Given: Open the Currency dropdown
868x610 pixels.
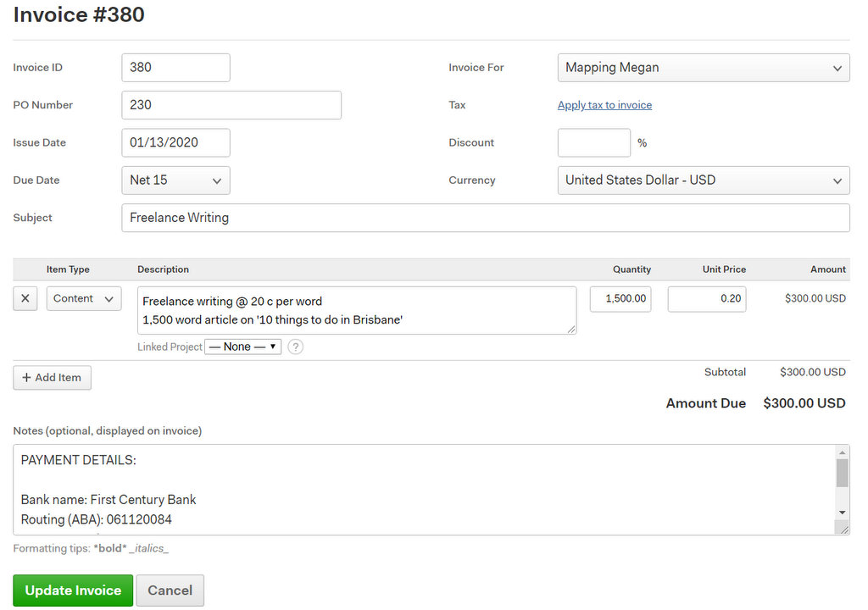Looking at the screenshot, I should [703, 180].
